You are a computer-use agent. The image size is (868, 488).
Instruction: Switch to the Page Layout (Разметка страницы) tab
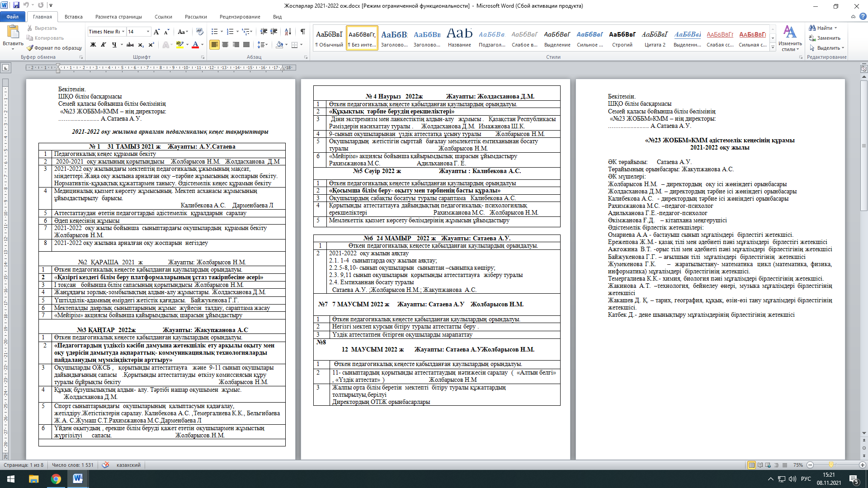point(118,17)
